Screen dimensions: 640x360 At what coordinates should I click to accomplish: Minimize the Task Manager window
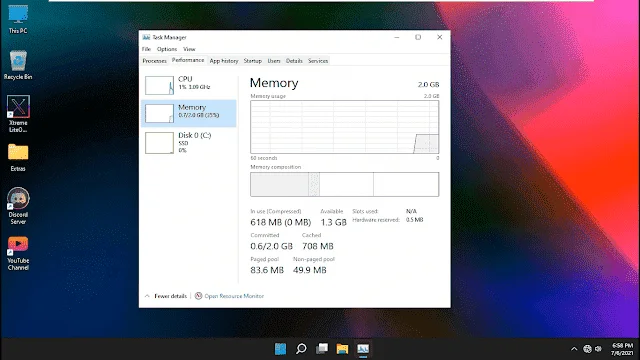coord(396,37)
